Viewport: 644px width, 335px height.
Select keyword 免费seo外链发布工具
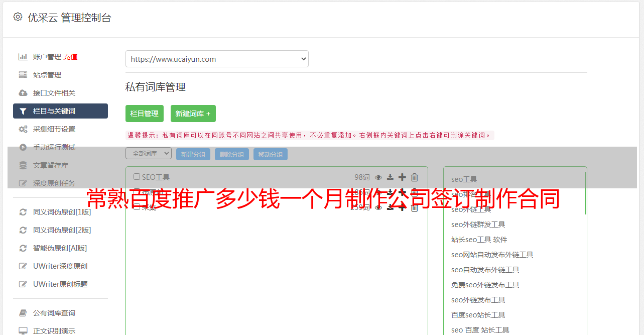(485, 285)
